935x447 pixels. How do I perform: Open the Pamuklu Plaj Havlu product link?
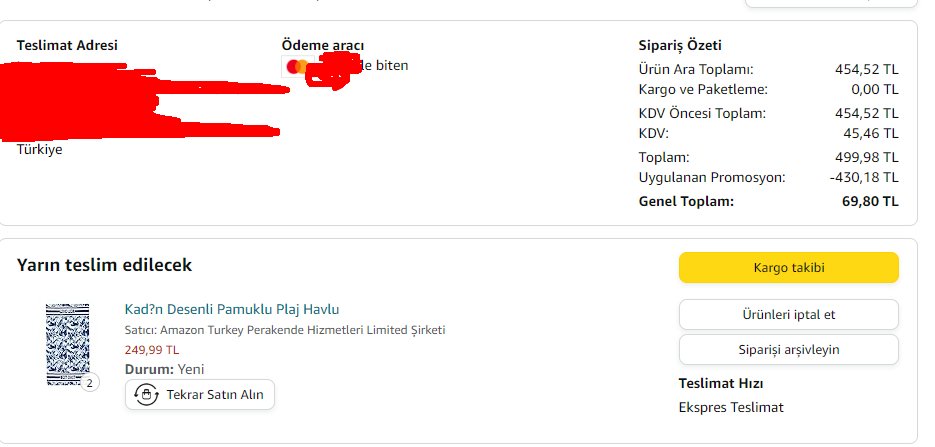tap(231, 309)
